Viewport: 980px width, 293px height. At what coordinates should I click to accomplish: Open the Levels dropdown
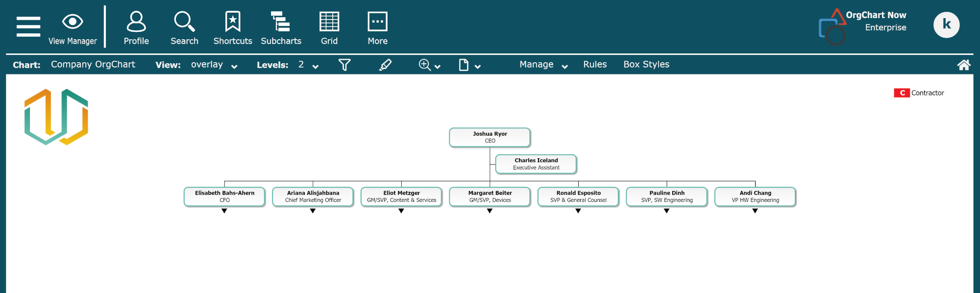(308, 65)
